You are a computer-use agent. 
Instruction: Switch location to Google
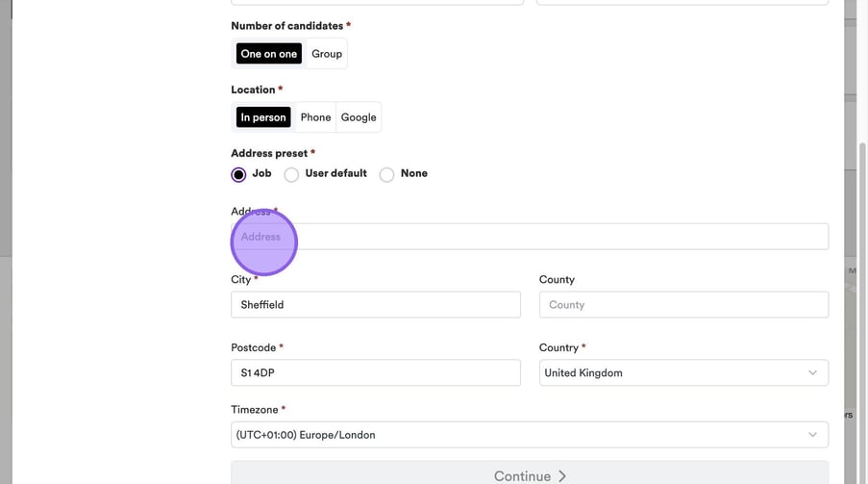pyautogui.click(x=359, y=117)
